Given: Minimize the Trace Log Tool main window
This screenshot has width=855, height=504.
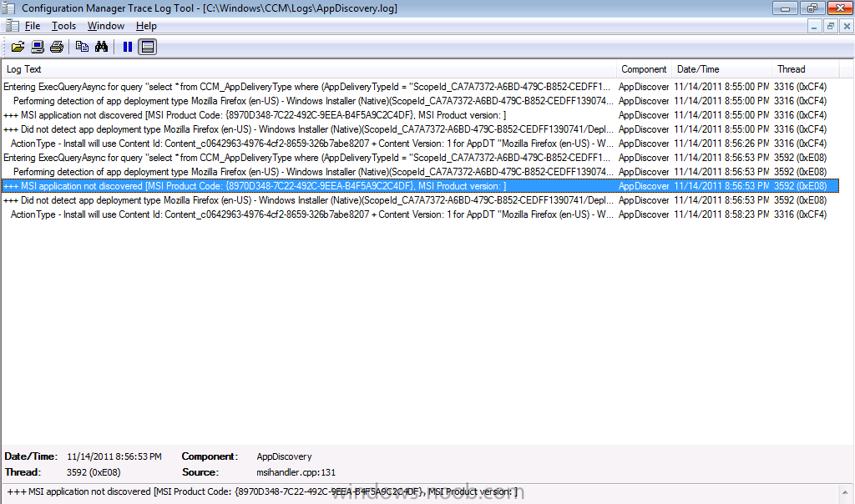Looking at the screenshot, I should [785, 8].
